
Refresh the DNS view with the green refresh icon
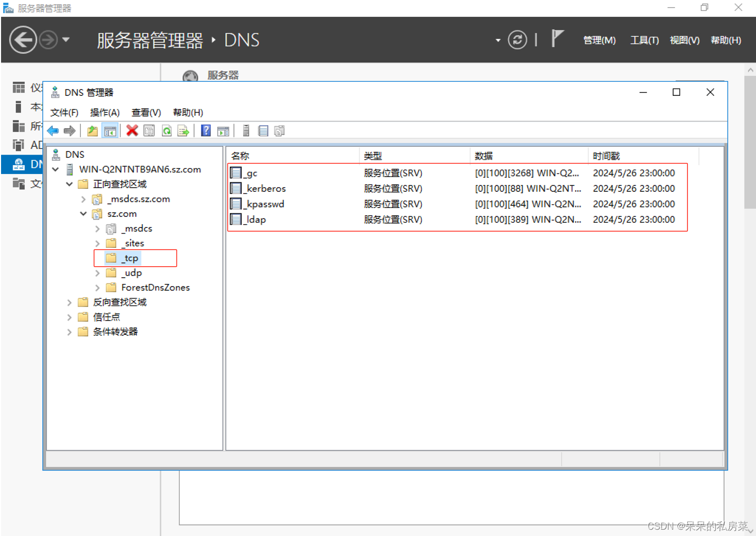(x=167, y=131)
